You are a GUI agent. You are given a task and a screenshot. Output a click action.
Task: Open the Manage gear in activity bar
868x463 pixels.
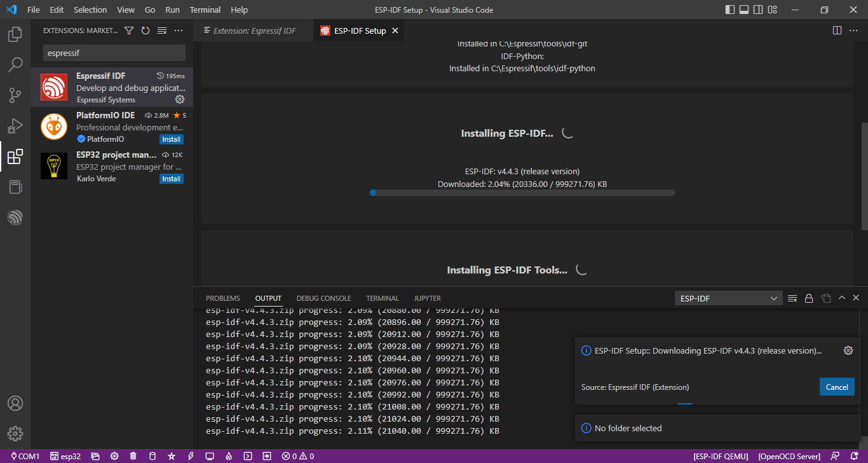(15, 434)
